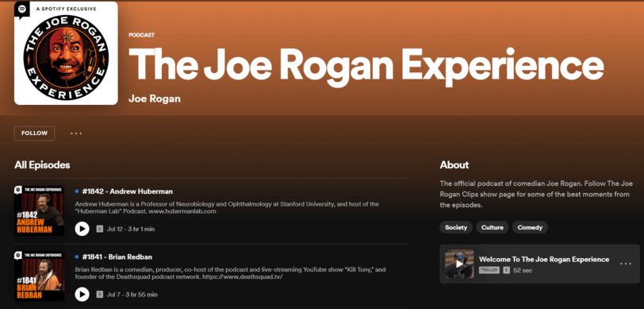
Task: Click the explicit icon on the Huberman episode
Action: [x=99, y=229]
